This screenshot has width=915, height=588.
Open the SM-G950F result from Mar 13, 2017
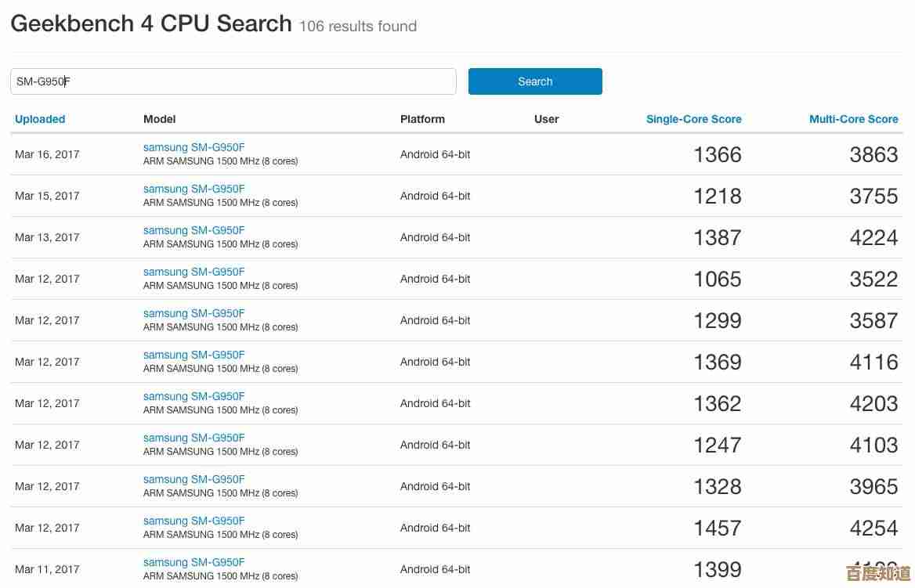click(x=193, y=230)
